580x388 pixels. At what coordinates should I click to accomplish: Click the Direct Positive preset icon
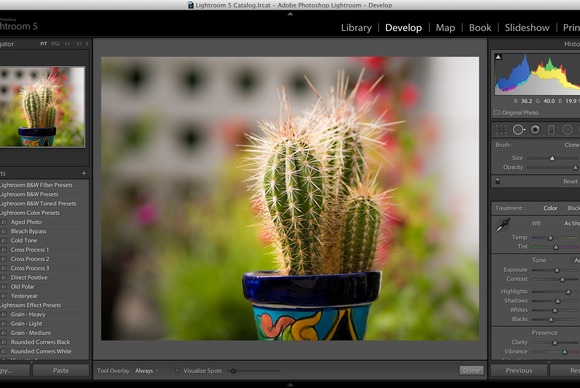pyautogui.click(x=4, y=277)
